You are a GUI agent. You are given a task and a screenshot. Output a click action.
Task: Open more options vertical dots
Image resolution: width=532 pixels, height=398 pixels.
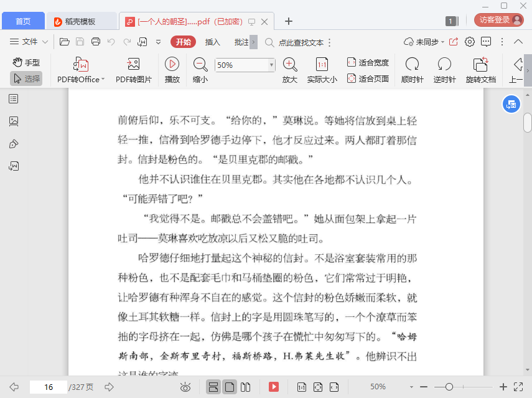pos(502,42)
